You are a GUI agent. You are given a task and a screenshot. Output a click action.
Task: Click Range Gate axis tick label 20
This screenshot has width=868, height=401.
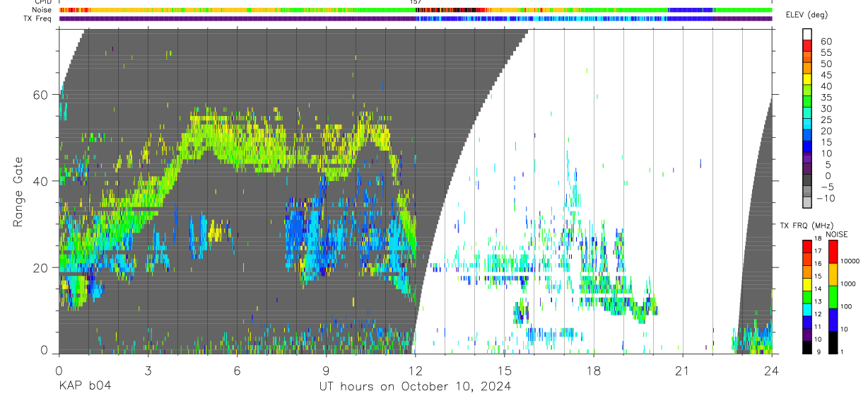[x=40, y=267]
